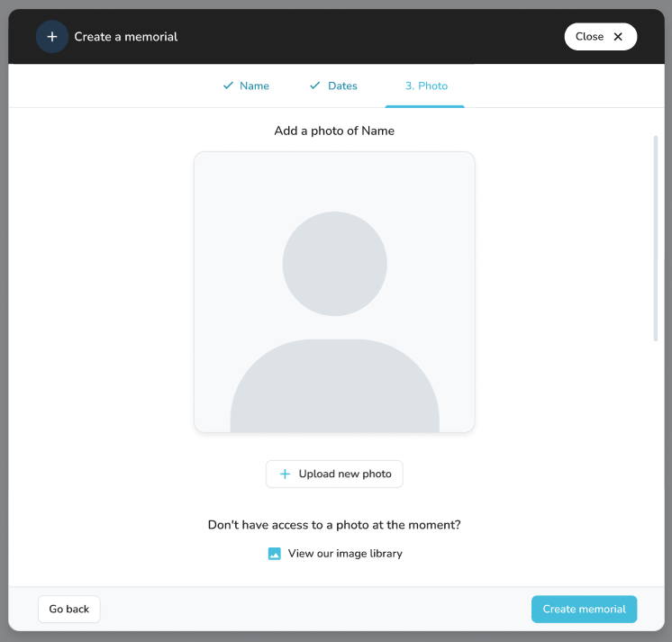The image size is (672, 642).
Task: Open the View our image library link
Action: click(x=335, y=554)
